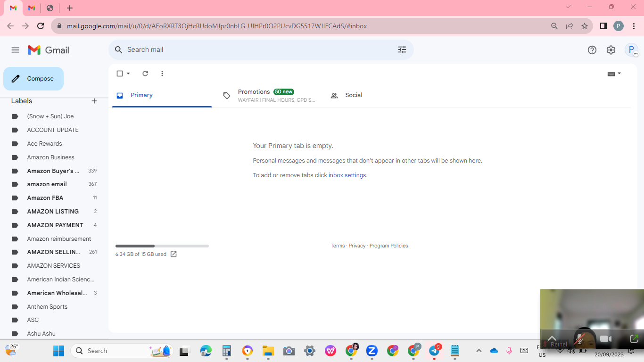This screenshot has height=362, width=644.
Task: Open the Amazon Buyer's label with 339 unread
Action: 54,171
